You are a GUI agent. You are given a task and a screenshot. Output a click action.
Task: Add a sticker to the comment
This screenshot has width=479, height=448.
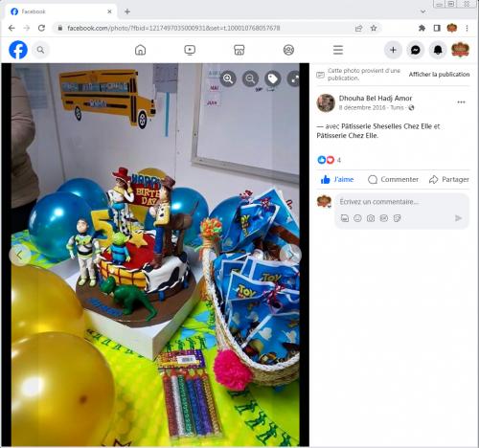pyautogui.click(x=397, y=218)
